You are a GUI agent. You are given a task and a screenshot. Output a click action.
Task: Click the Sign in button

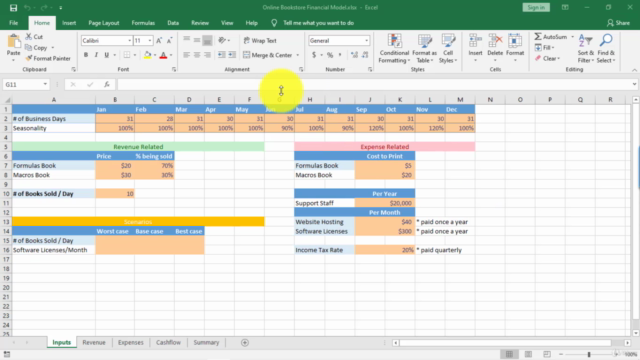(x=536, y=7)
